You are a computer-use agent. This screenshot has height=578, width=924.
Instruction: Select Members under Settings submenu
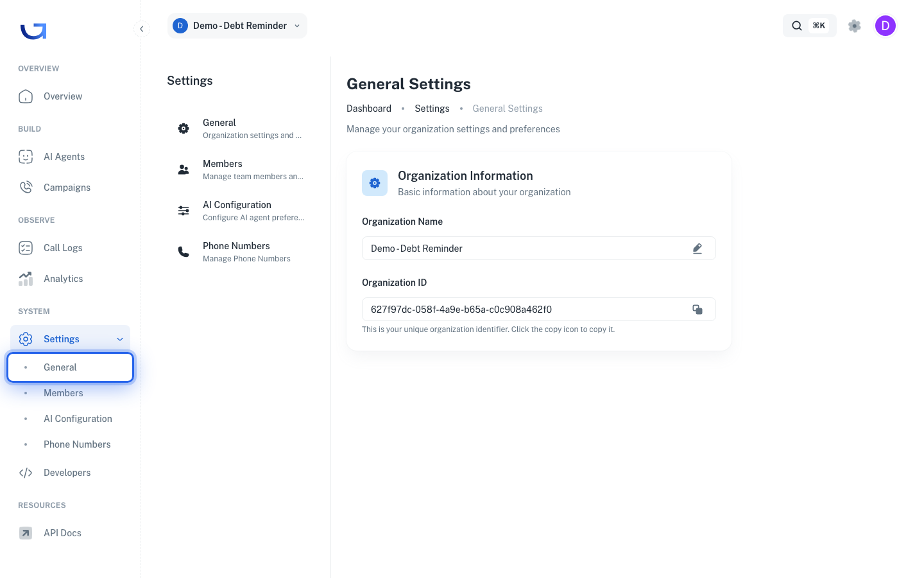click(x=70, y=393)
